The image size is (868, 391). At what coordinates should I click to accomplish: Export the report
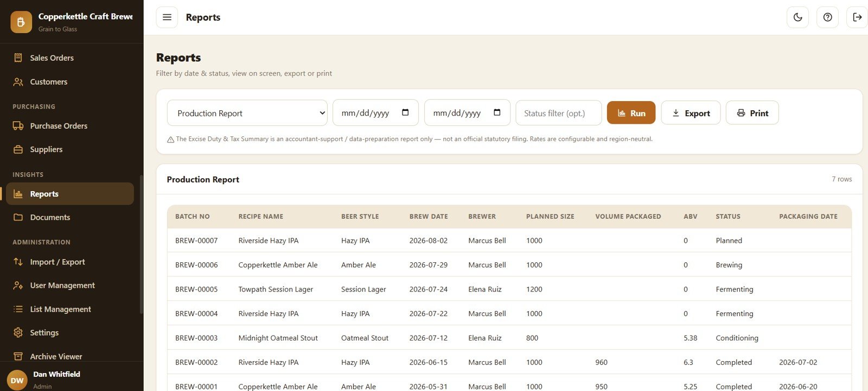pyautogui.click(x=691, y=113)
